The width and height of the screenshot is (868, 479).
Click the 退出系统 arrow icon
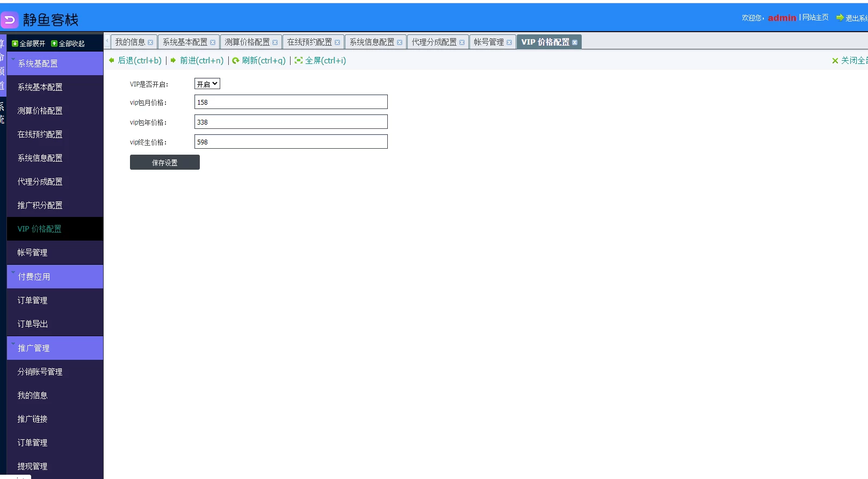[840, 18]
